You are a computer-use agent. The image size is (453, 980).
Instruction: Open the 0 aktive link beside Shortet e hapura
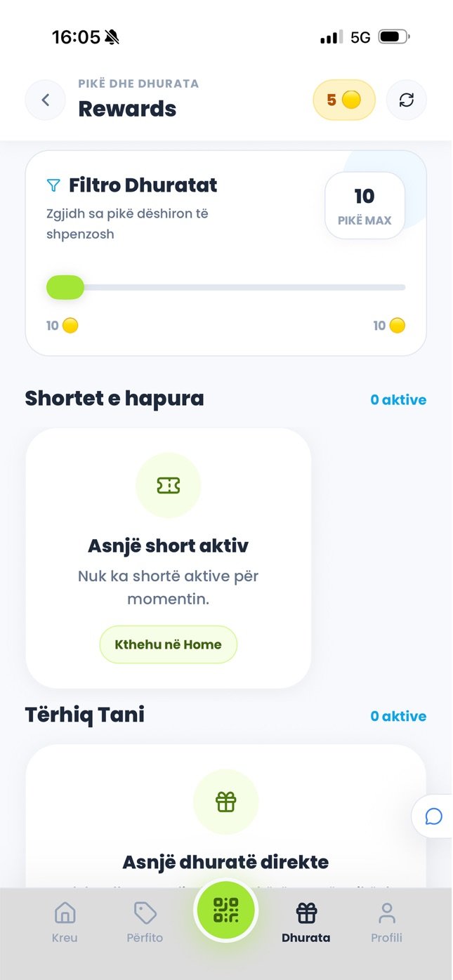coord(398,400)
